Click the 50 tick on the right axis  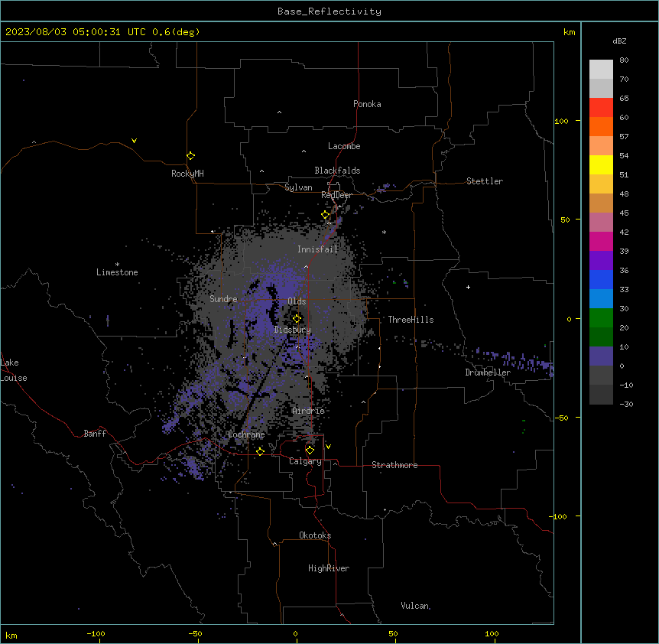point(565,220)
